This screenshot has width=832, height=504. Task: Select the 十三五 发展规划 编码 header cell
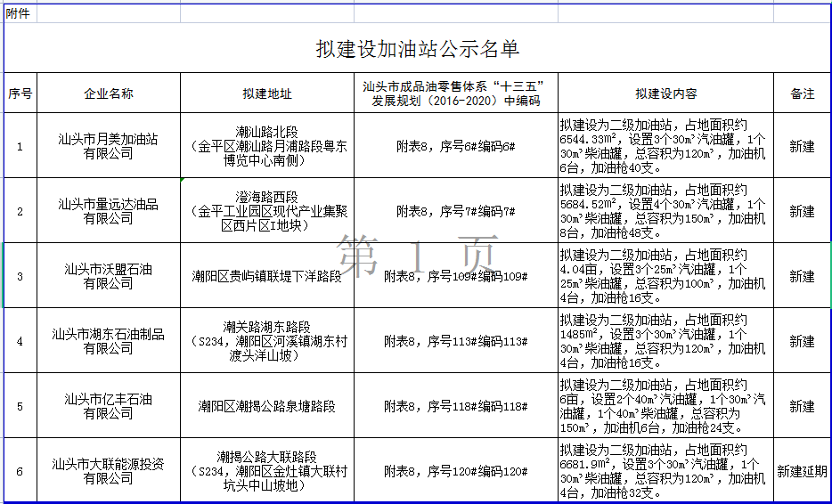(456, 93)
